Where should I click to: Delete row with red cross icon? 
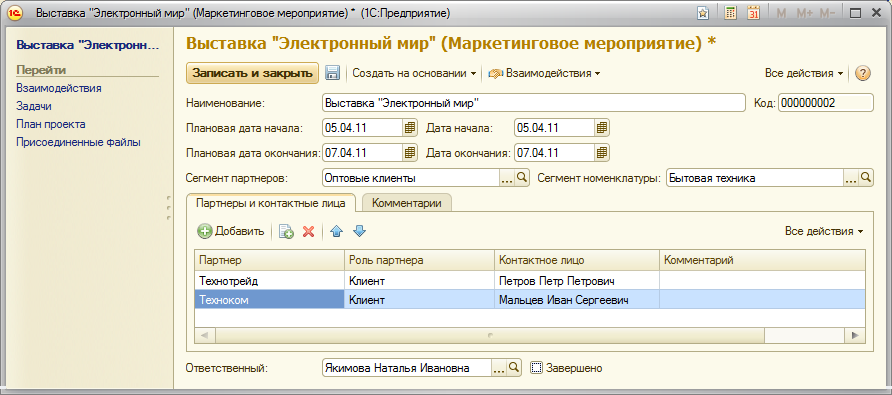pyautogui.click(x=308, y=231)
